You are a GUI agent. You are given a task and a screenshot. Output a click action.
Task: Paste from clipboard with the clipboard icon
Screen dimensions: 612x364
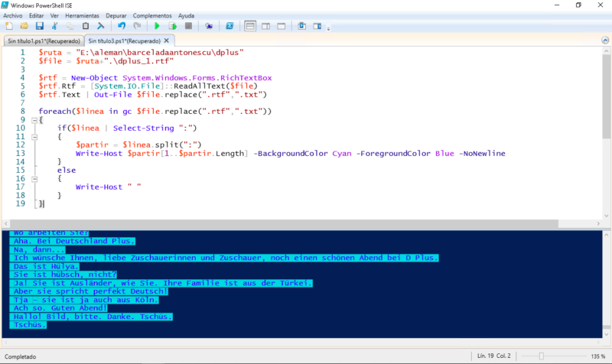(86, 26)
